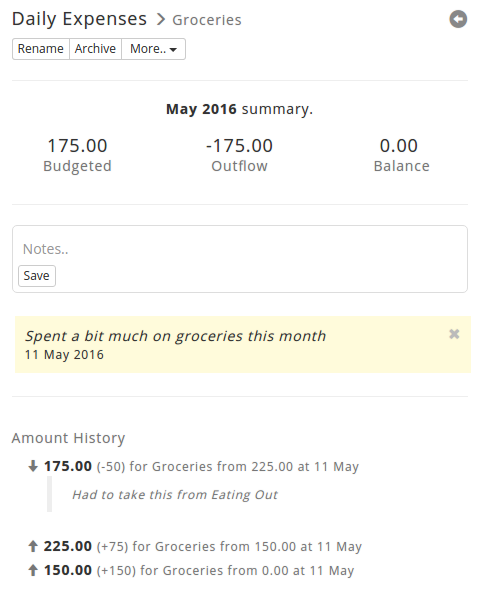Click the 0.00 Balance value

pos(399,146)
